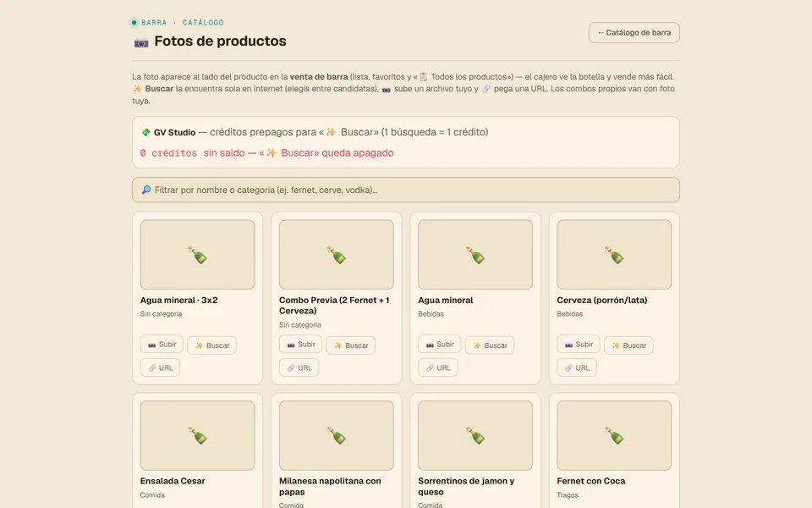812x508 pixels.
Task: Click the Sorrentinos de jamon photo placeholder
Action: [475, 435]
